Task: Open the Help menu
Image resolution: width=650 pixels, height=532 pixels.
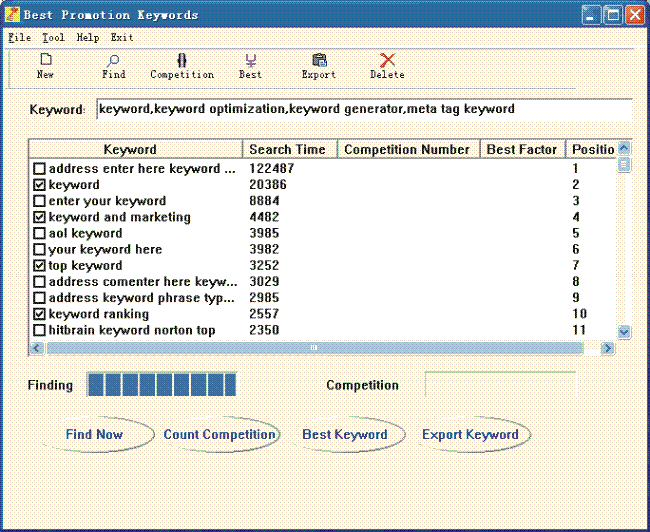Action: 88,37
